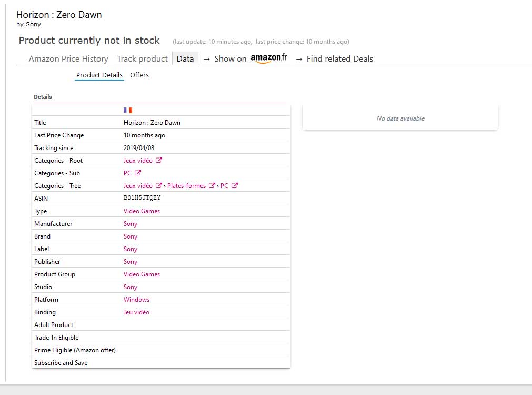The image size is (532, 395).
Task: Click the 'Horizon : Zero Dawn' table title value
Action: click(x=152, y=123)
